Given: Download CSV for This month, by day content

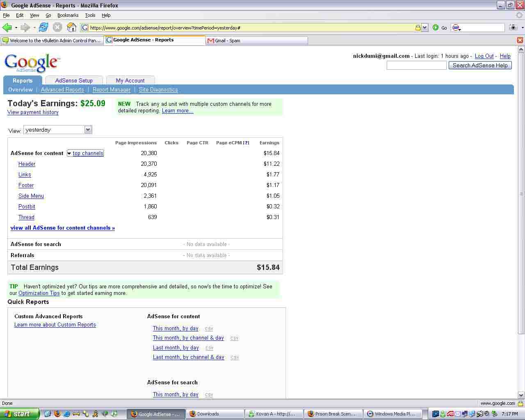Looking at the screenshot, I should [x=209, y=329].
